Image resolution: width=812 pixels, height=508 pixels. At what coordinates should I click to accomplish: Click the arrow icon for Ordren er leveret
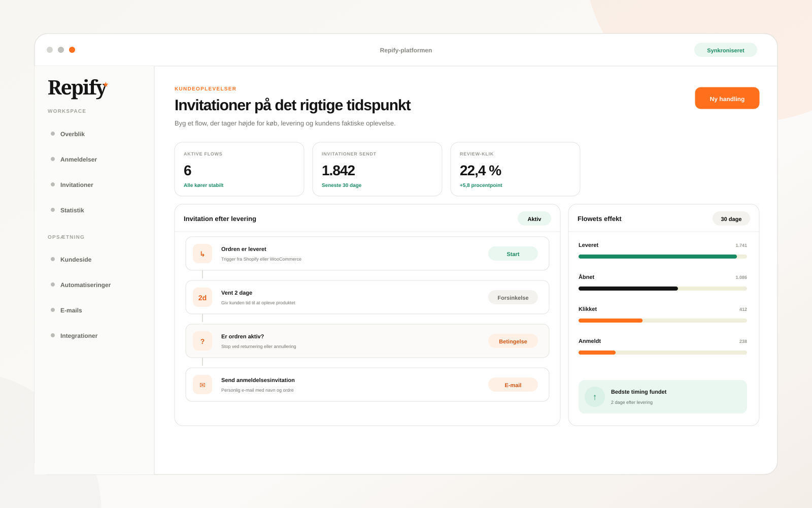tap(202, 253)
